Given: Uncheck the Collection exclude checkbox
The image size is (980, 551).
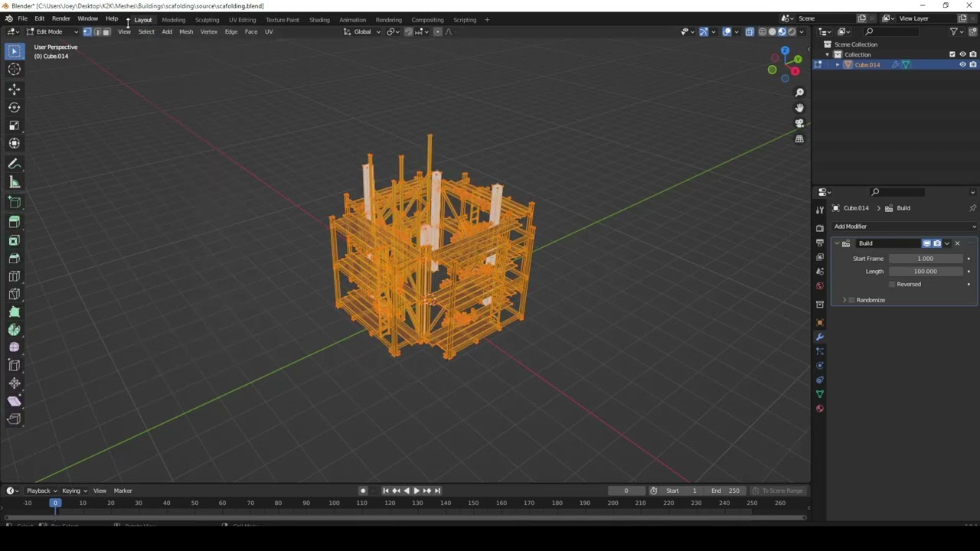Looking at the screenshot, I should [952, 54].
